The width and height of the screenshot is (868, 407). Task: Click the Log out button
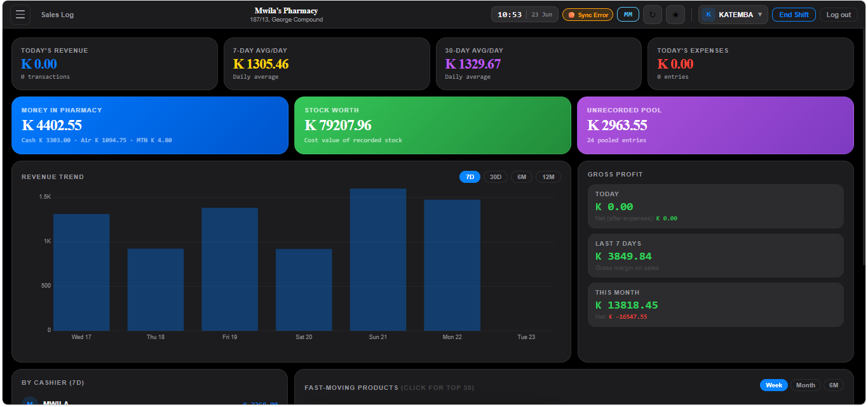[x=839, y=15]
